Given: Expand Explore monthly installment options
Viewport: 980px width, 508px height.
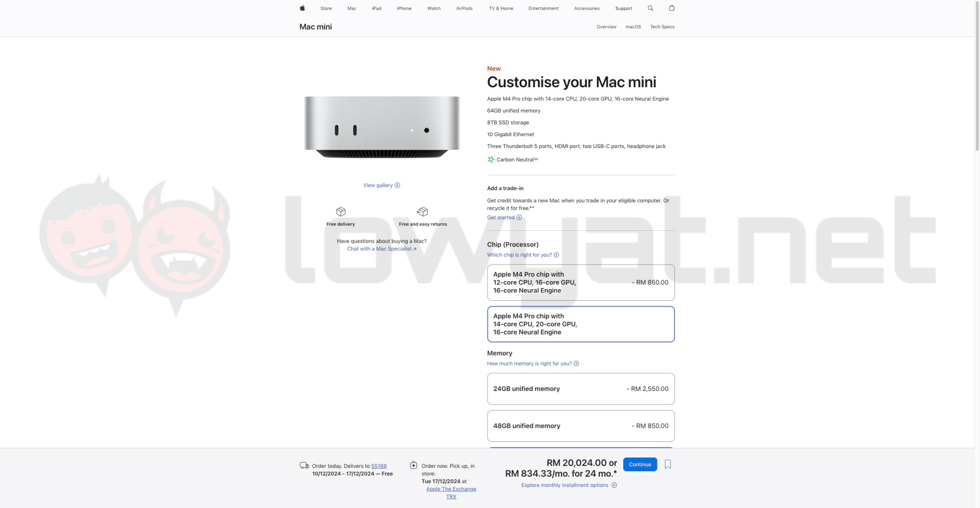Looking at the screenshot, I should 569,485.
